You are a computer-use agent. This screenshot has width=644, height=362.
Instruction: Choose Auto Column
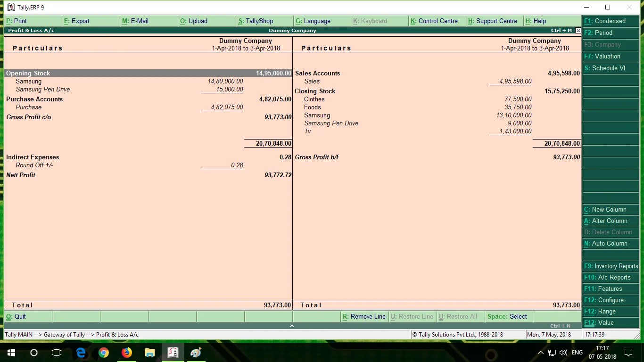click(611, 244)
